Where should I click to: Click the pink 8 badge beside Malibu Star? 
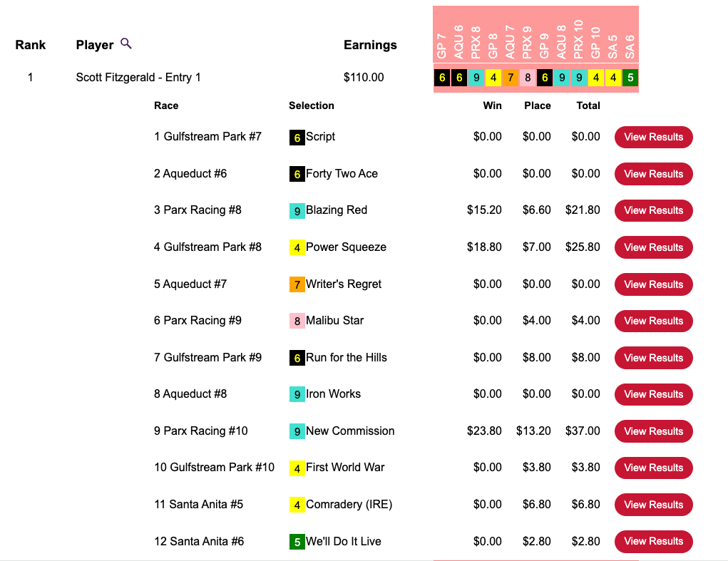(297, 321)
